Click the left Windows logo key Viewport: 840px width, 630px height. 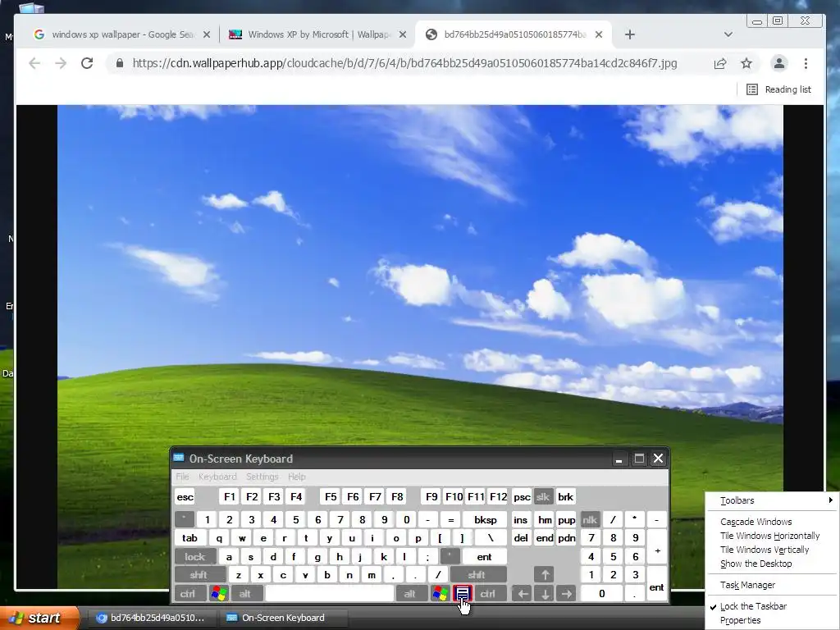pyautogui.click(x=219, y=594)
